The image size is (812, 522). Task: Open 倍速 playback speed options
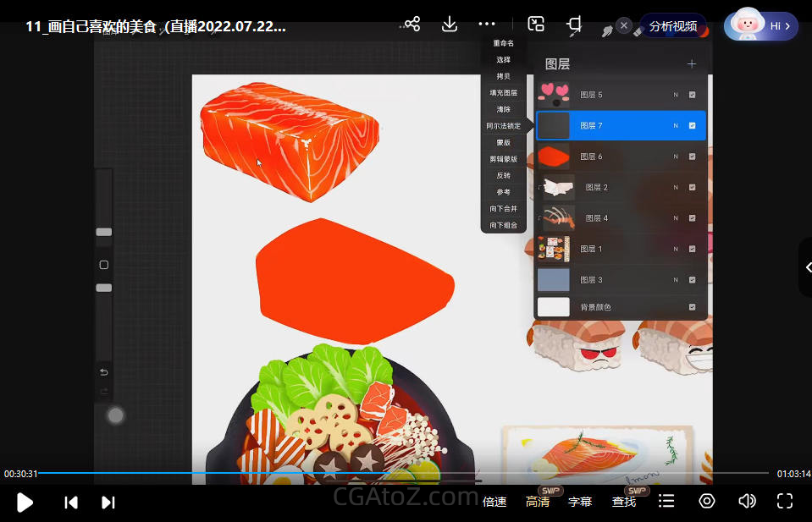click(494, 502)
